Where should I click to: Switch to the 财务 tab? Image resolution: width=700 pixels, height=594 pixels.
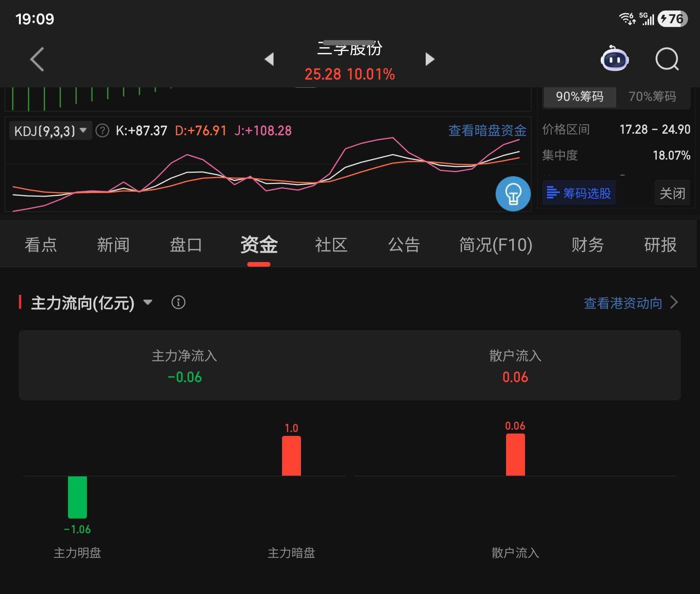[x=588, y=245]
